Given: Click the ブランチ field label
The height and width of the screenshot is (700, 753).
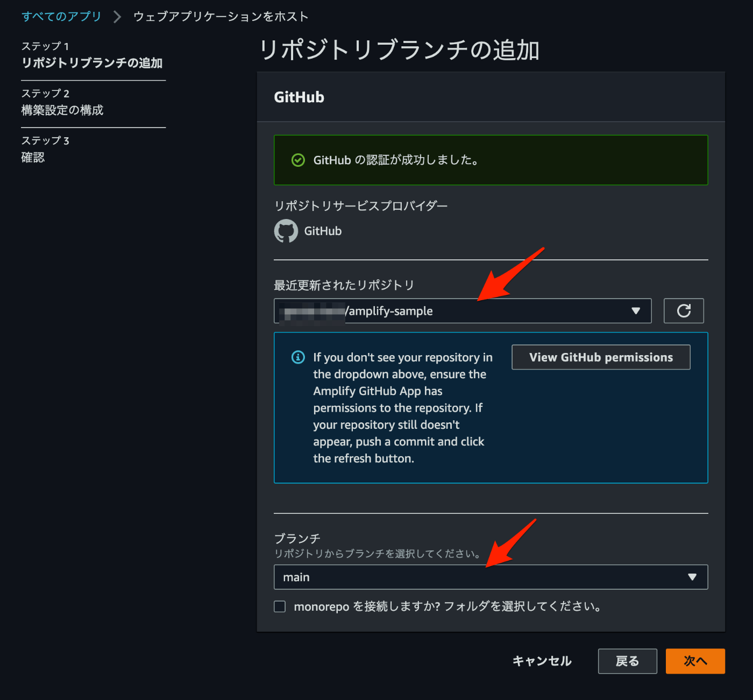Looking at the screenshot, I should tap(297, 538).
